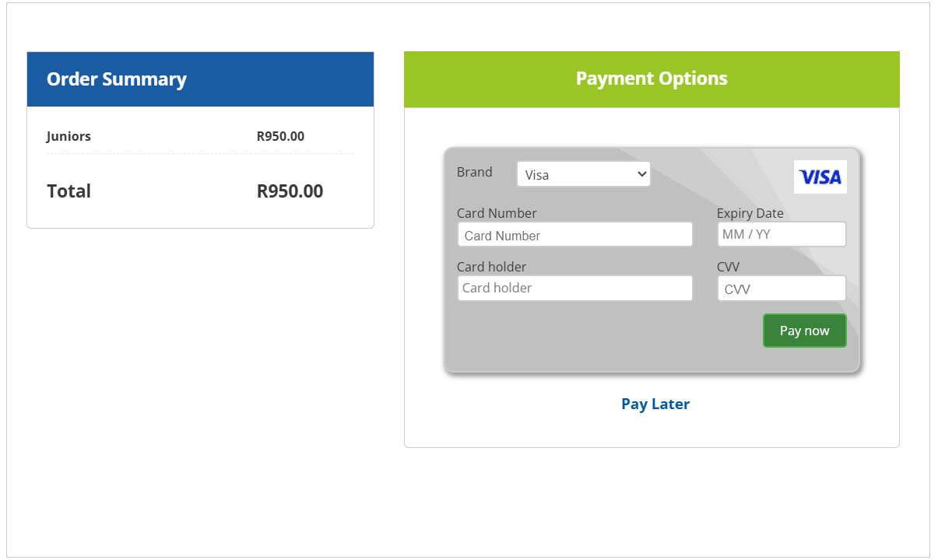Select the Card holder text box
The width and height of the screenshot is (938, 560).
coord(574,288)
